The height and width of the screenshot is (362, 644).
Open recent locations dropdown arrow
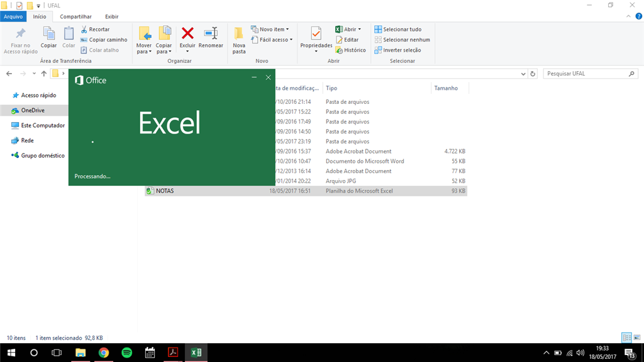click(x=34, y=74)
